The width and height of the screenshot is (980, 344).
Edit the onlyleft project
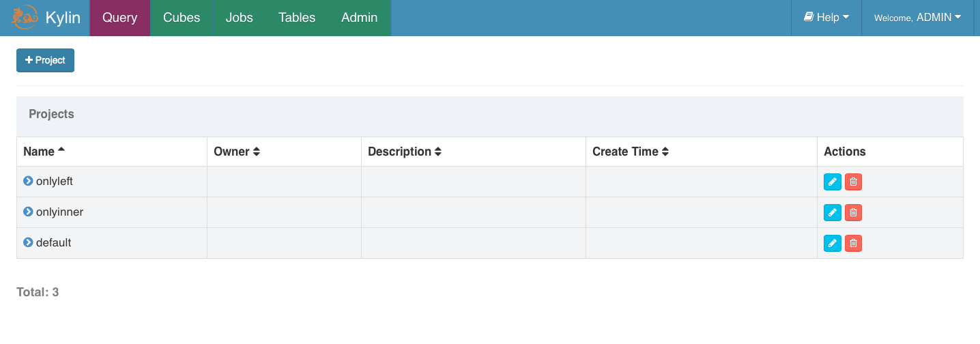(x=833, y=182)
